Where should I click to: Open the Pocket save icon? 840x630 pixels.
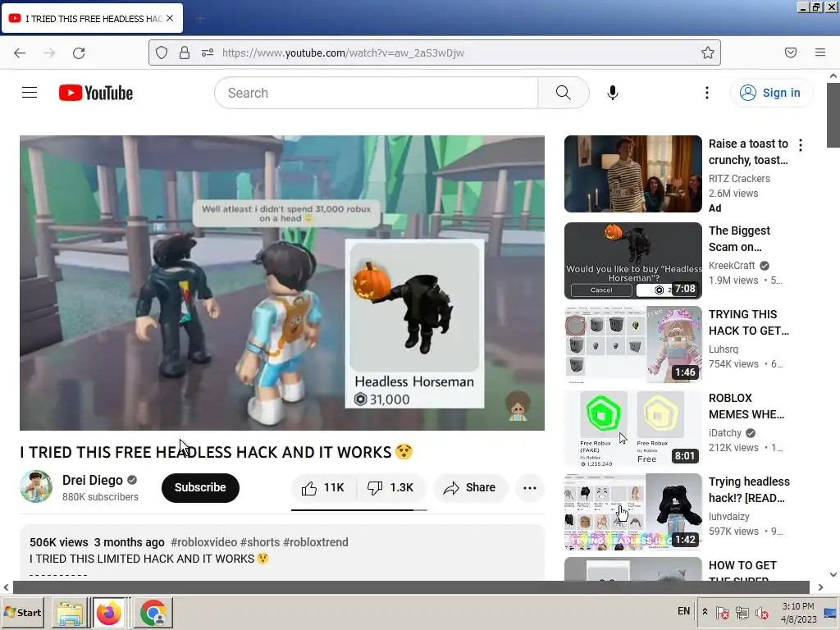pos(791,52)
